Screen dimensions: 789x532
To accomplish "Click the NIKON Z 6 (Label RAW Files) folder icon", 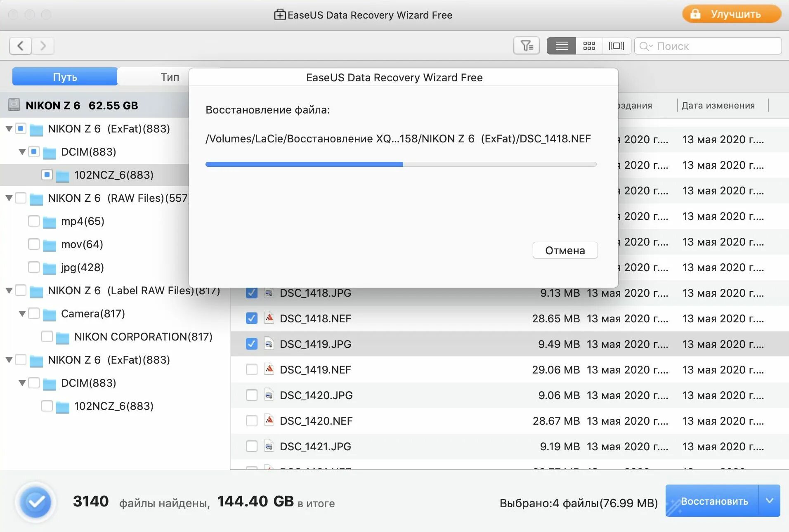I will click(36, 291).
